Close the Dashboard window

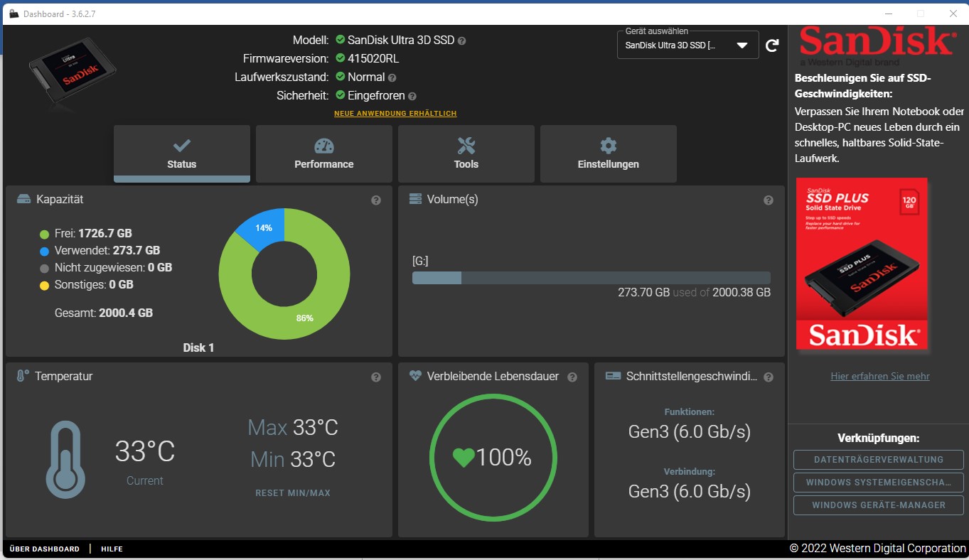coord(953,14)
